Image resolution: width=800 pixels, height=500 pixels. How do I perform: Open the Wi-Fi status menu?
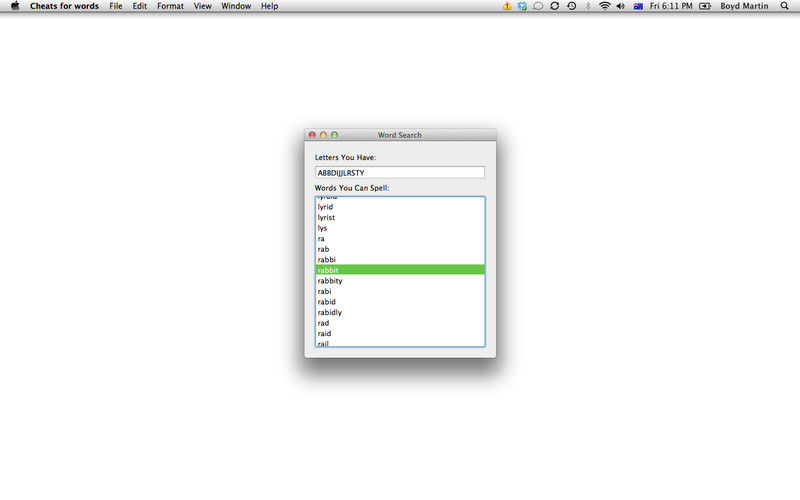[605, 6]
